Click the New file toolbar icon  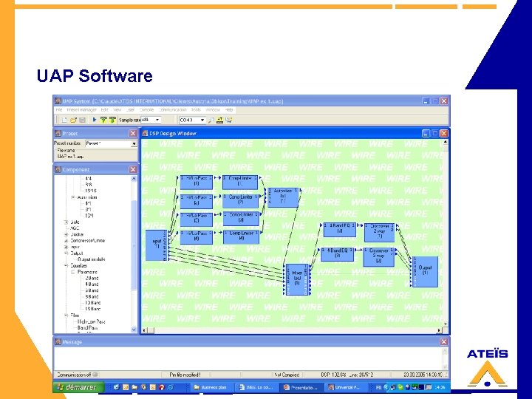[x=64, y=120]
